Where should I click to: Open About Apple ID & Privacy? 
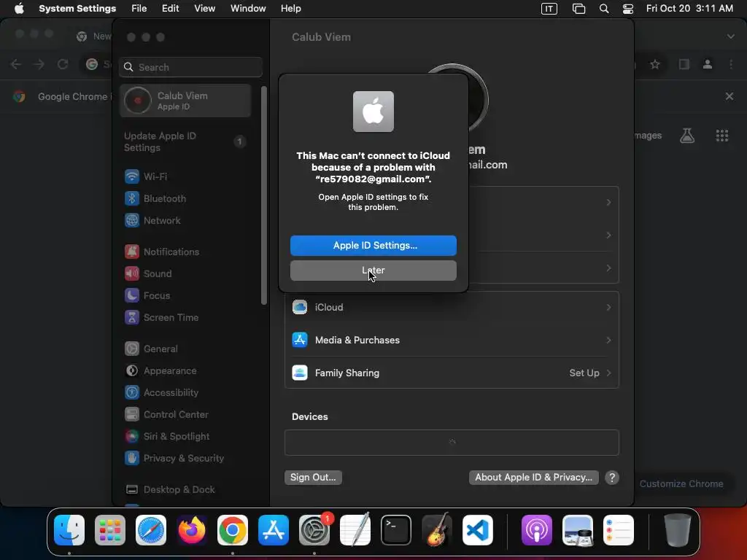click(x=533, y=477)
